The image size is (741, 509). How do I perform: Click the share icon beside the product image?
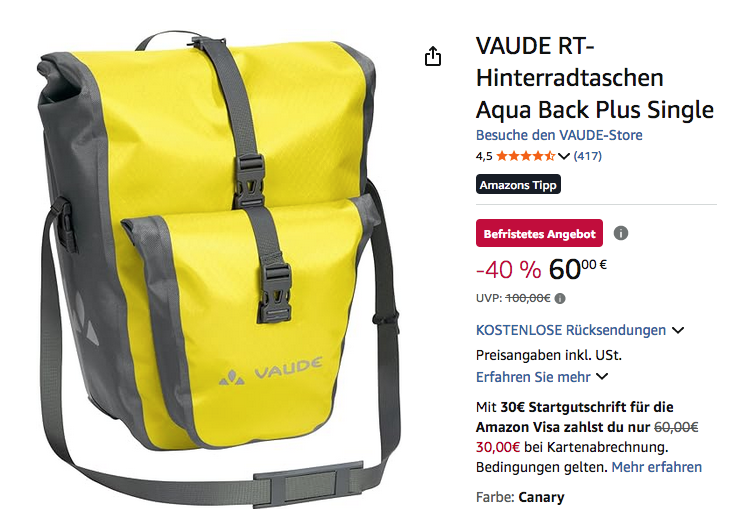point(432,56)
